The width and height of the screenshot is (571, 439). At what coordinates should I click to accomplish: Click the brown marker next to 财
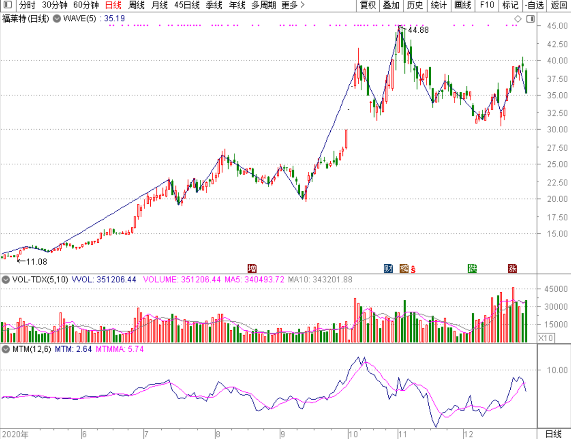404,269
